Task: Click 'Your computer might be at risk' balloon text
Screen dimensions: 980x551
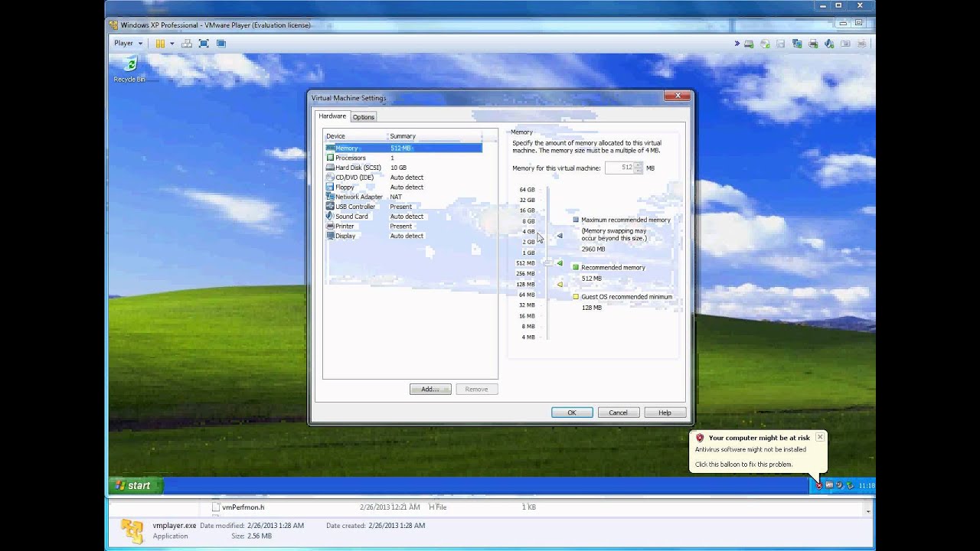Action: 759,438
